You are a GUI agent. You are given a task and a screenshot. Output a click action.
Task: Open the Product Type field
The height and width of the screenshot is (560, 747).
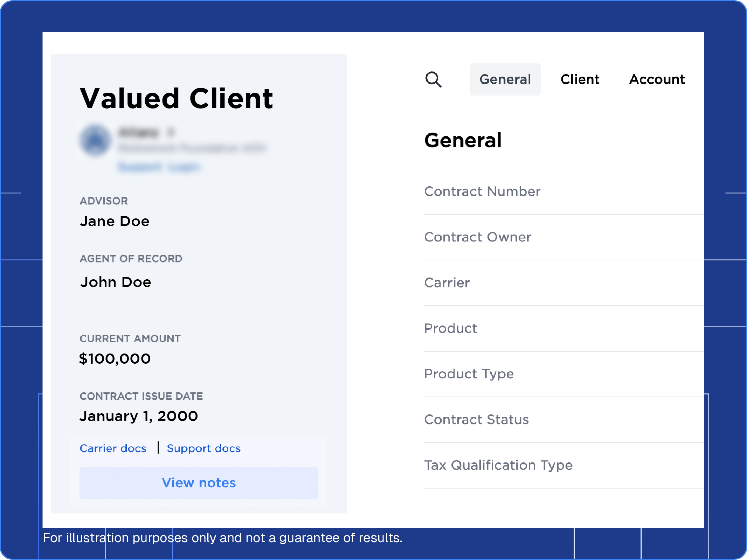coord(469,374)
